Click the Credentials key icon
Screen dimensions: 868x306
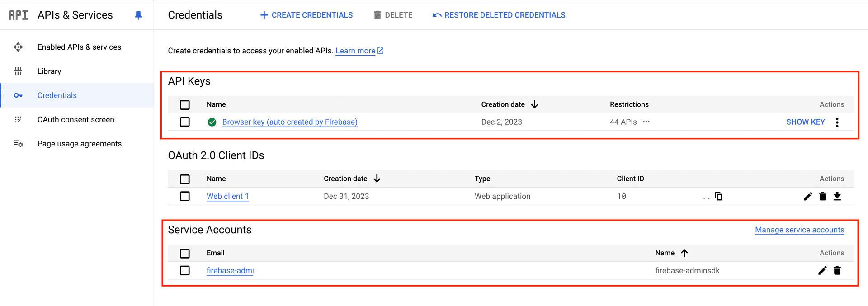(18, 95)
